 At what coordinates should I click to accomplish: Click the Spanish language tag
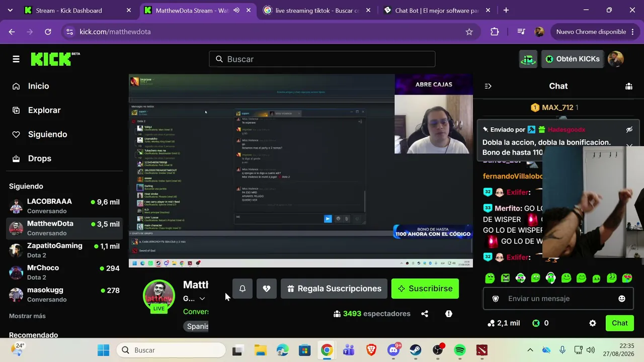[x=197, y=326]
